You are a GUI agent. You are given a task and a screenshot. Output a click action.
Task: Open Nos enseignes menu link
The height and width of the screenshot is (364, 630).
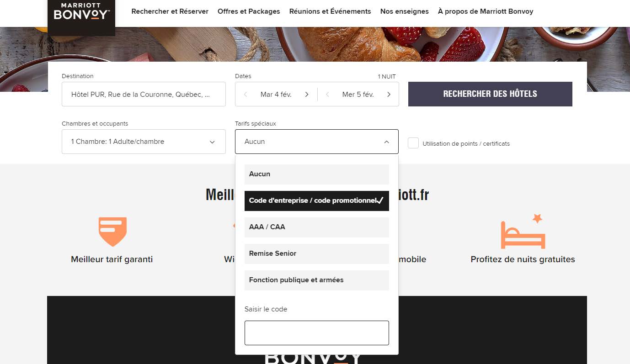point(404,11)
